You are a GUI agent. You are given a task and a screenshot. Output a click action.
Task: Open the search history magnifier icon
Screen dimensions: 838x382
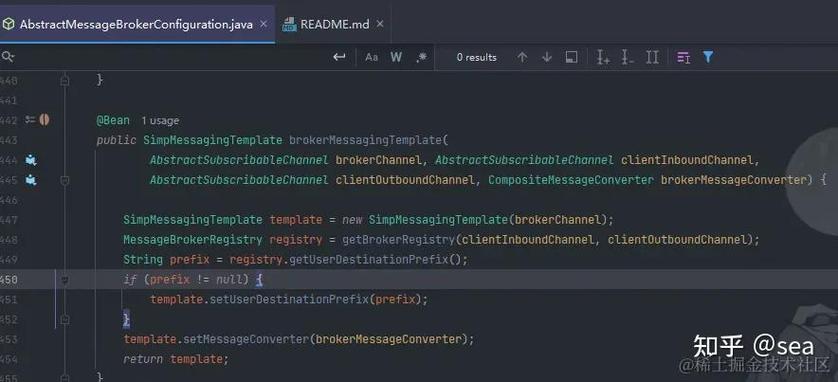tap(7, 57)
